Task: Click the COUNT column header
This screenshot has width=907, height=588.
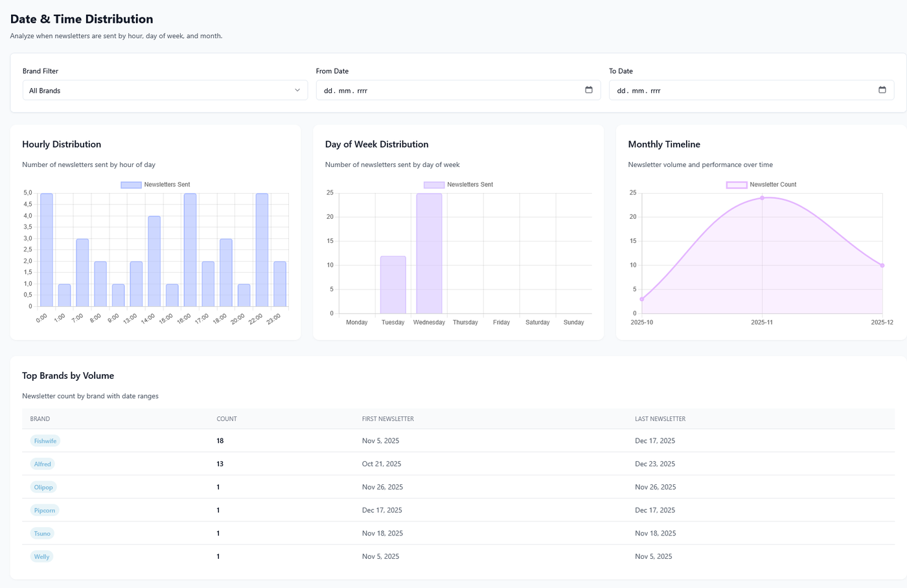Action: click(x=227, y=419)
